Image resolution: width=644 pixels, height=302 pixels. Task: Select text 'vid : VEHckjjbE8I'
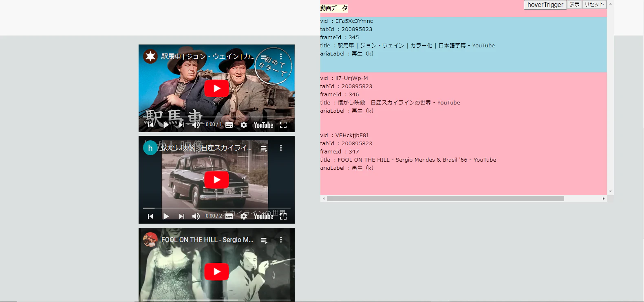point(344,135)
